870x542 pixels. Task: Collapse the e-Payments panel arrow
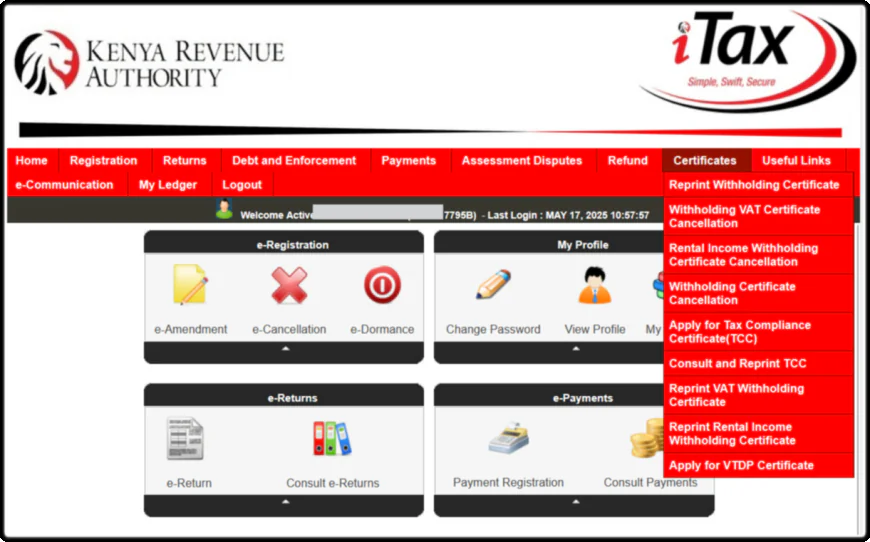tap(576, 502)
